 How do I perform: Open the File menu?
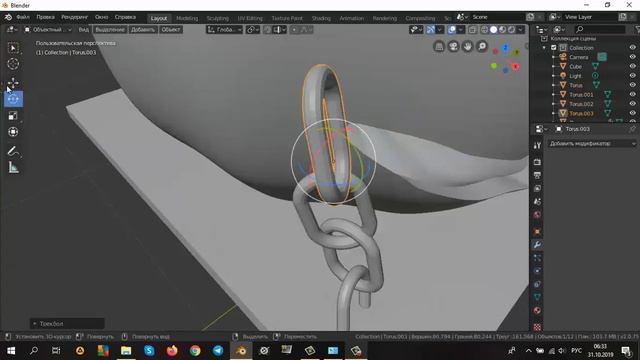coord(23,17)
